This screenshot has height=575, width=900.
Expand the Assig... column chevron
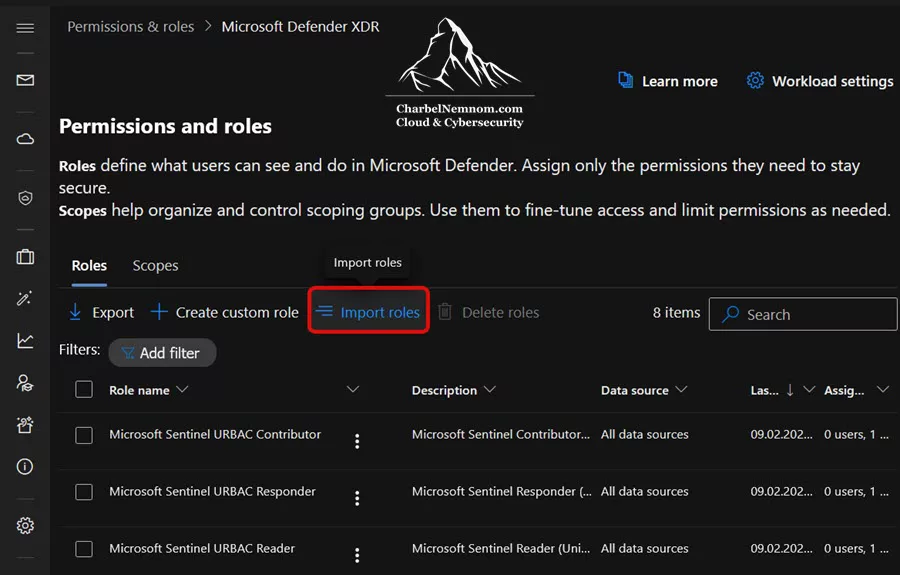click(x=883, y=390)
